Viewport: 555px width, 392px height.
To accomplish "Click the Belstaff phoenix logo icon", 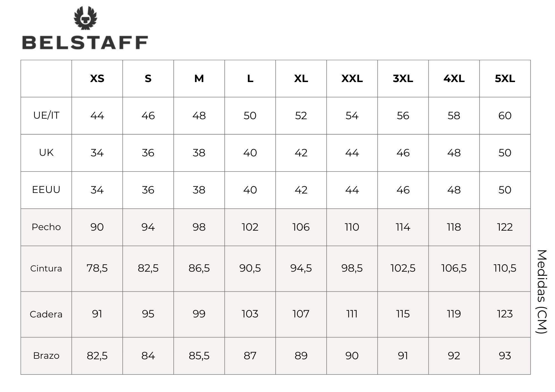I will coord(85,18).
